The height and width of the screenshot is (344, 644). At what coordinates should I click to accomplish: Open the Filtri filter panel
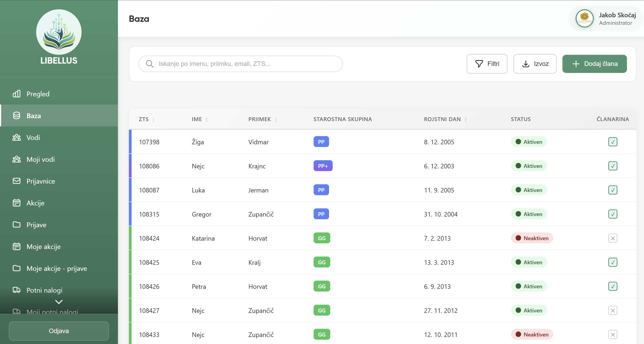(x=487, y=64)
